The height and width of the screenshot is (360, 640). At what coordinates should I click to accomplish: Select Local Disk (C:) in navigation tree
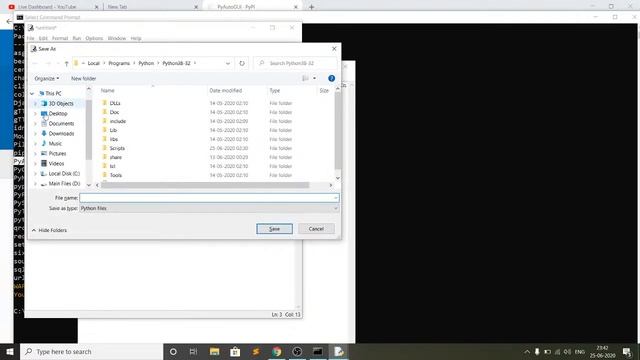64,173
